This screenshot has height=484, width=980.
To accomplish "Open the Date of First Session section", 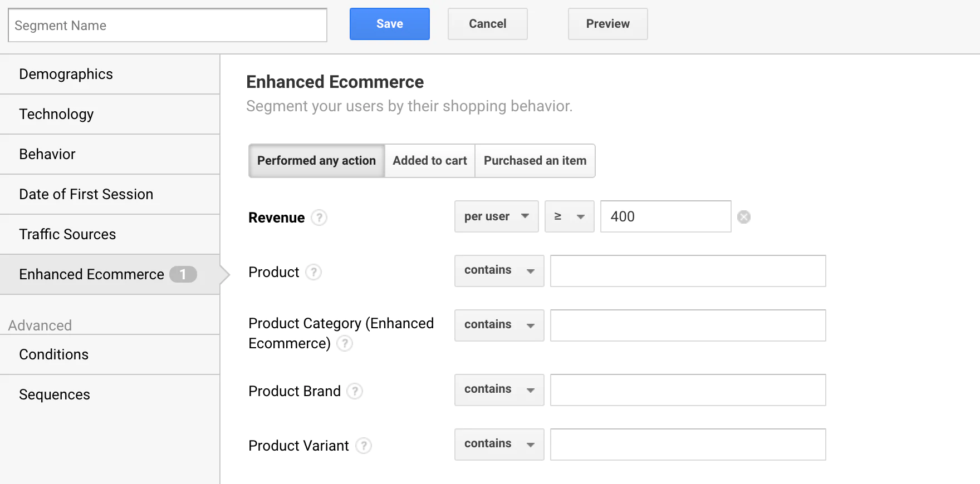I will [x=110, y=194].
